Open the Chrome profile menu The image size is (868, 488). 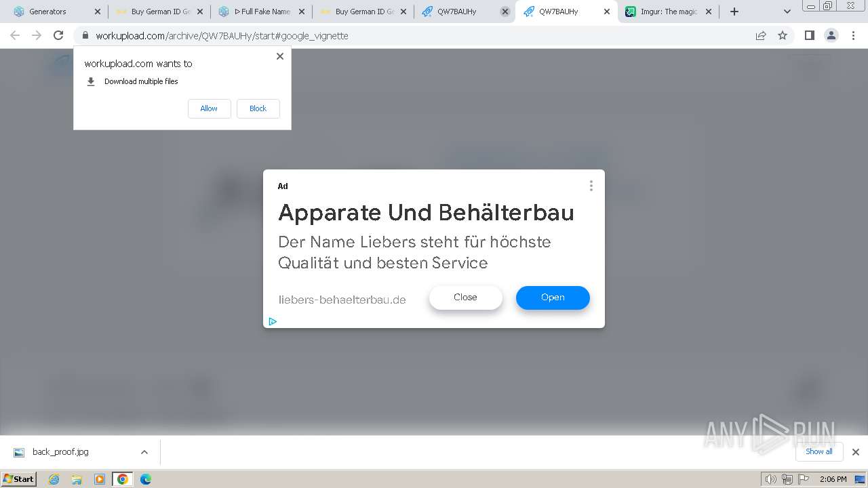pyautogui.click(x=831, y=35)
